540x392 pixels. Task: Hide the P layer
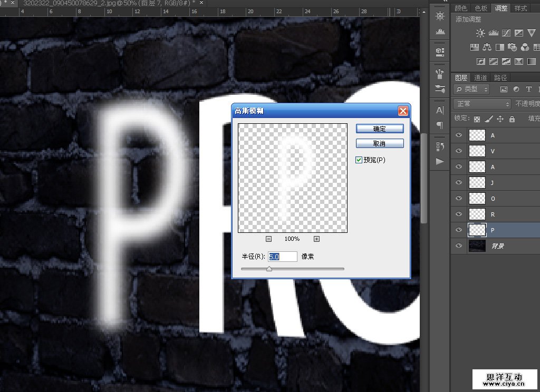pyautogui.click(x=459, y=230)
